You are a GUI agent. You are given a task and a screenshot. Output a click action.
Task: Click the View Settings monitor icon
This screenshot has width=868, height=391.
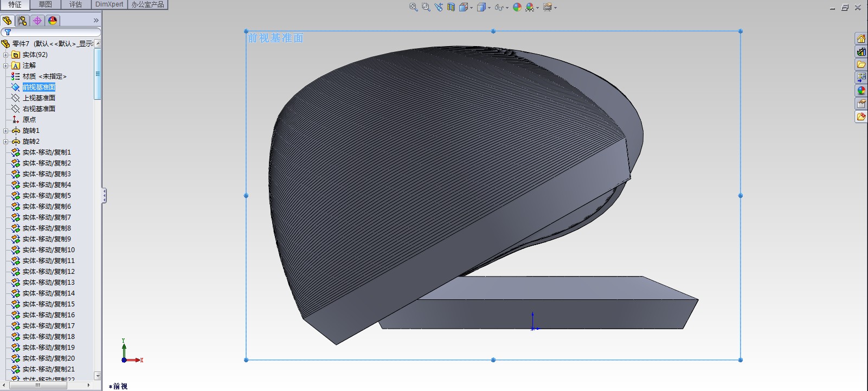pyautogui.click(x=548, y=7)
